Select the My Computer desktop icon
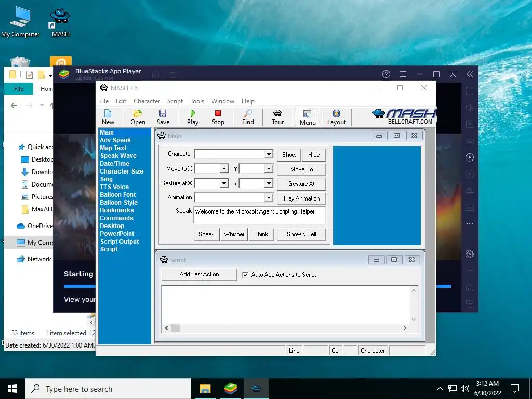532x399 pixels. [20, 22]
